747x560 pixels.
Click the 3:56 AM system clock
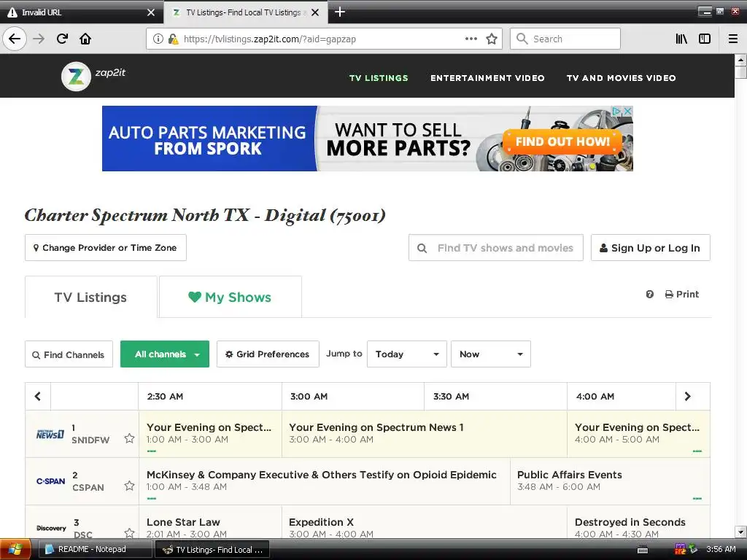pos(721,550)
